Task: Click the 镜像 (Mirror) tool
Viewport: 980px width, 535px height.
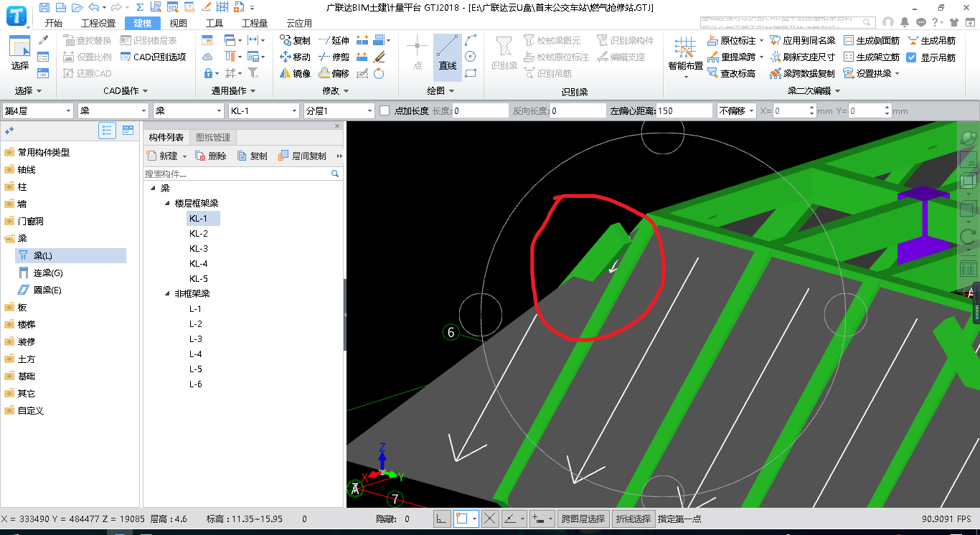Action: coord(296,73)
